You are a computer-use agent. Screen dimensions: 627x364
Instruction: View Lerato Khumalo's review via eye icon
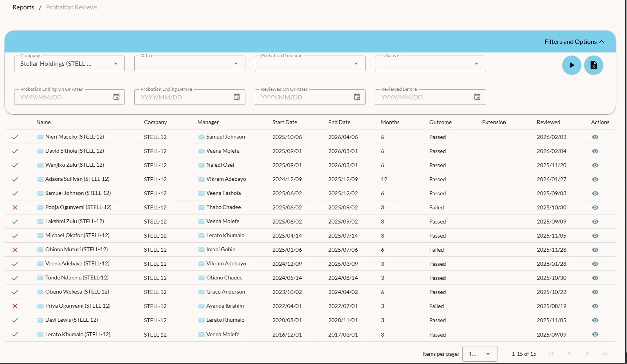tap(595, 334)
